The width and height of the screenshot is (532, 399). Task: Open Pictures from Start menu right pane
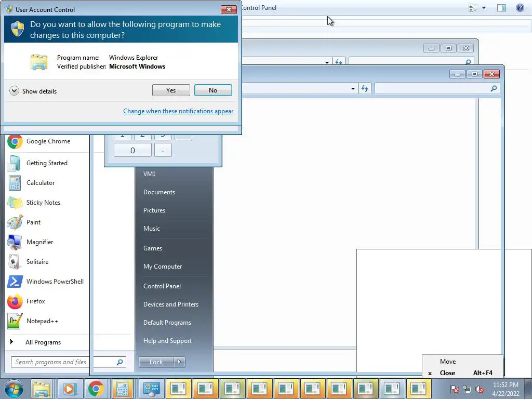[x=154, y=210]
